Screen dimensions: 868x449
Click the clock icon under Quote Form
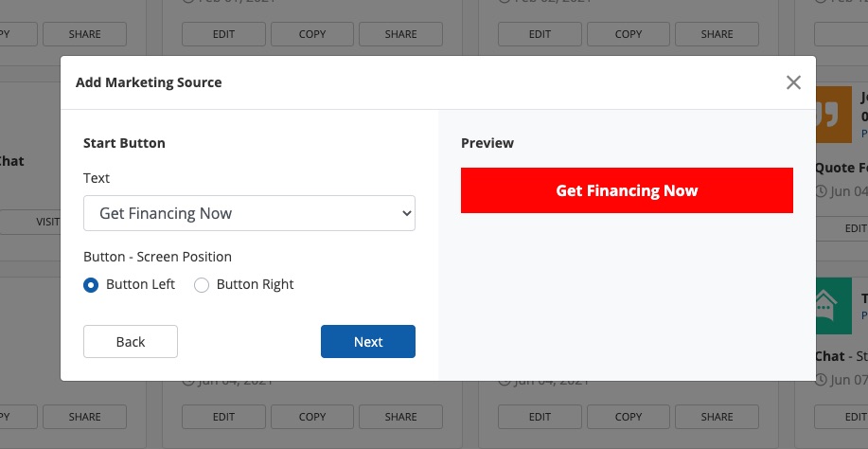pos(821,191)
